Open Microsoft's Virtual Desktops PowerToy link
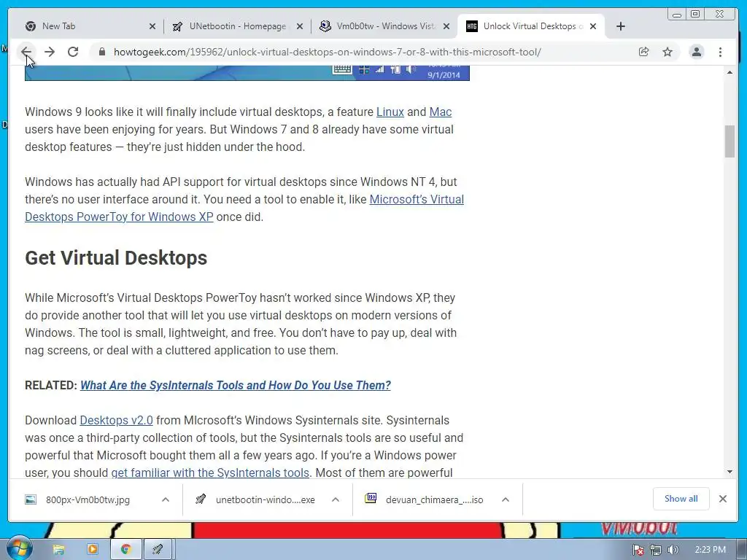 coord(417,200)
